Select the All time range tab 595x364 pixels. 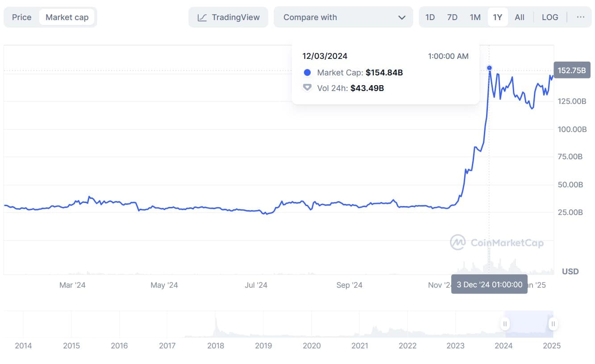520,17
